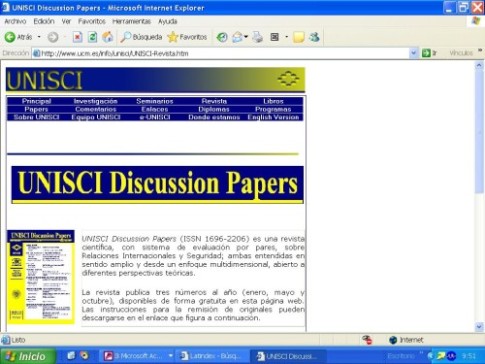Screen dimensions: 485x364
Task: Expand the address bar dropdown arrow
Action: coord(414,53)
